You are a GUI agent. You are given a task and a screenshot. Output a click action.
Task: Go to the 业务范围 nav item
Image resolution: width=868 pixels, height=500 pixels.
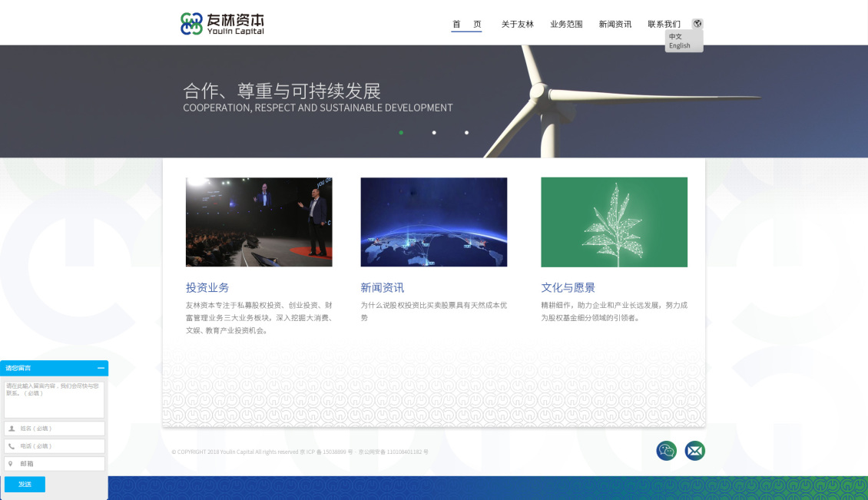566,24
